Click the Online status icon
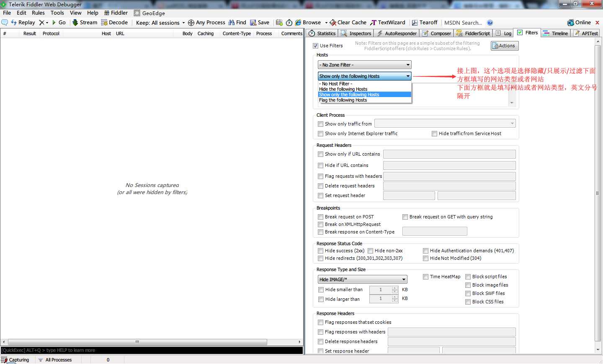The width and height of the screenshot is (603, 364). (570, 23)
